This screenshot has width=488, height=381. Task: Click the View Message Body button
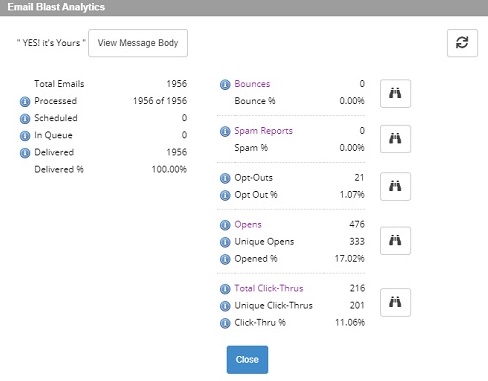tap(138, 43)
